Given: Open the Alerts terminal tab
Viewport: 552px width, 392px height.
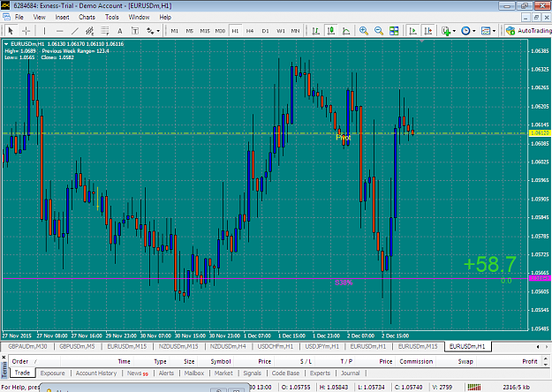Looking at the screenshot, I should pos(166,373).
